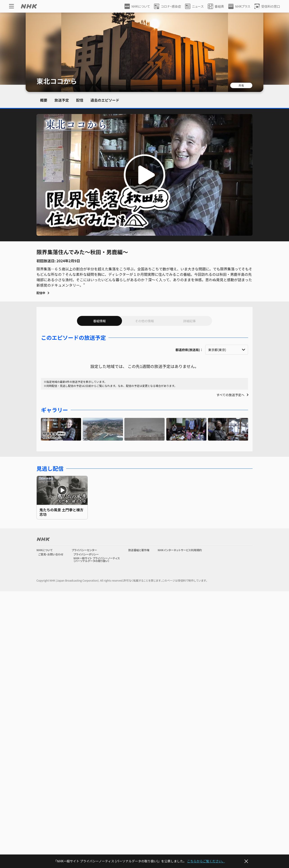Switch to 番組情報 tab pill
This screenshot has height=868, width=289.
(99, 321)
